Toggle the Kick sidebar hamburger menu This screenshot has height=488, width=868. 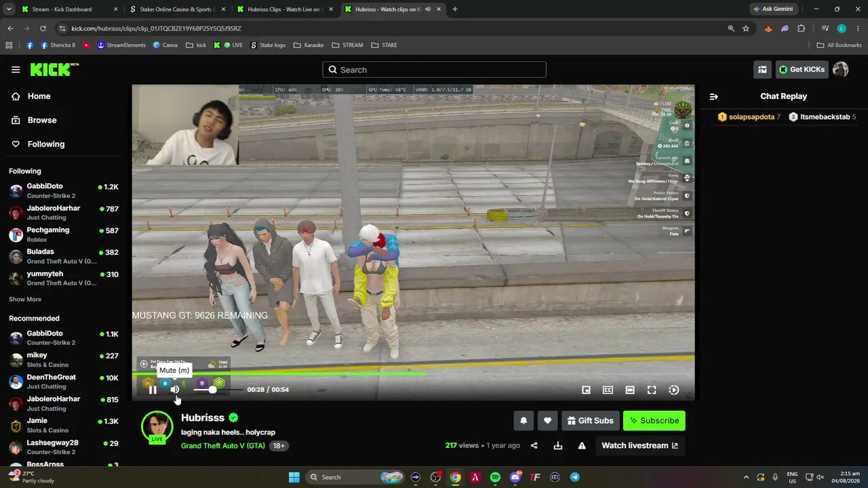tap(16, 70)
